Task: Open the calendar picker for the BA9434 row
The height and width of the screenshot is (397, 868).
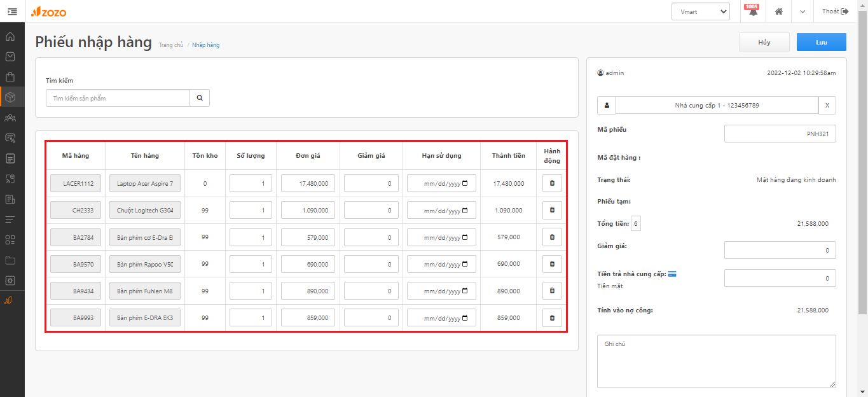Action: 465,291
